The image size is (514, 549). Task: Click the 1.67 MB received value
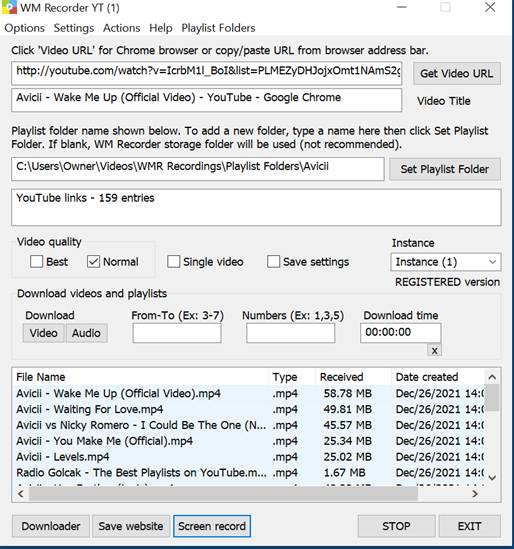coord(345,472)
